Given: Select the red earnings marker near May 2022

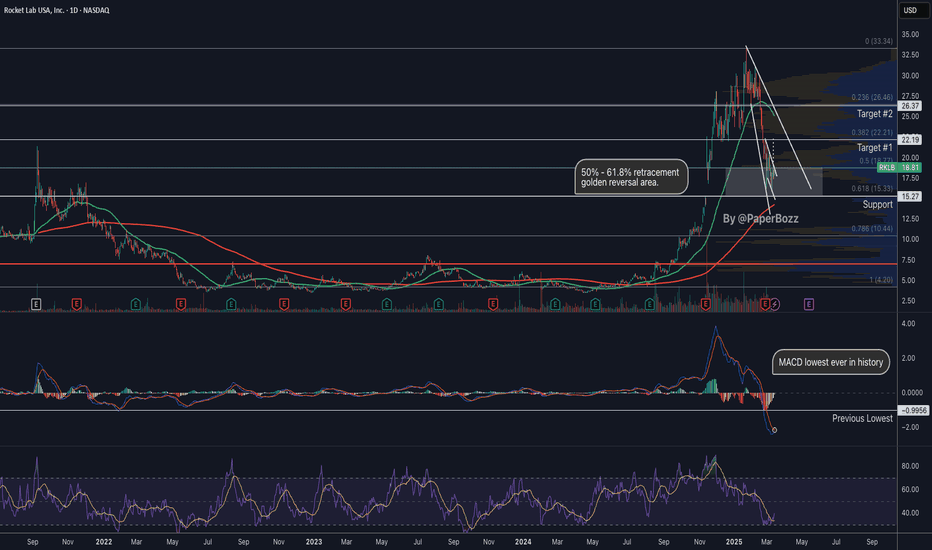Looking at the screenshot, I should click(x=181, y=304).
